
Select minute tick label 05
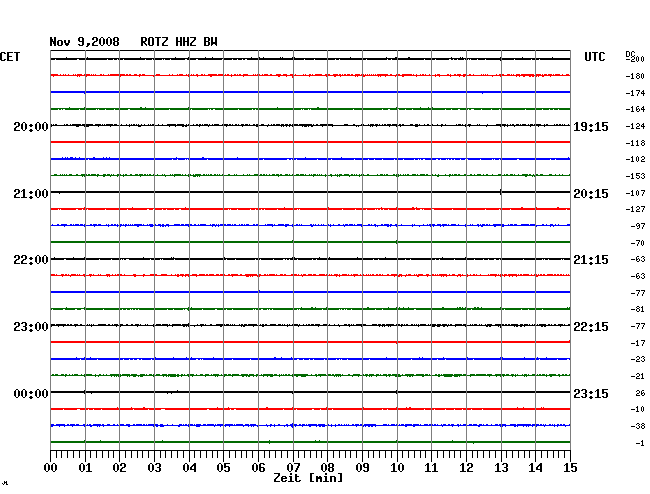[223, 467]
